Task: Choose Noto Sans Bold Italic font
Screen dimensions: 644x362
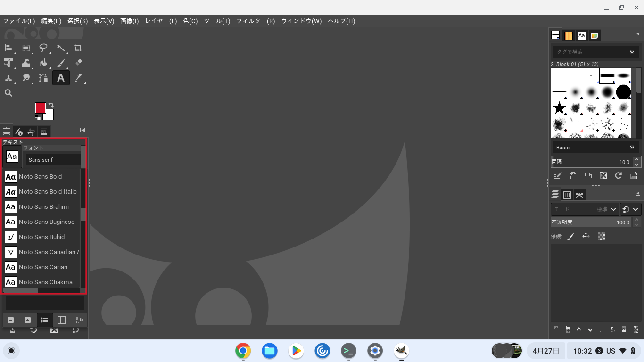Action: point(47,191)
